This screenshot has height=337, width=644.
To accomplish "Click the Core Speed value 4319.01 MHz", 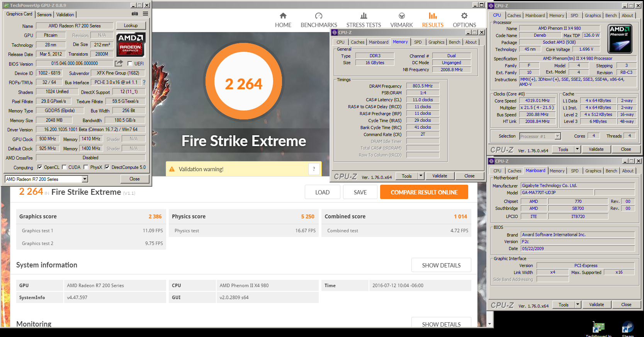I will click(x=537, y=100).
